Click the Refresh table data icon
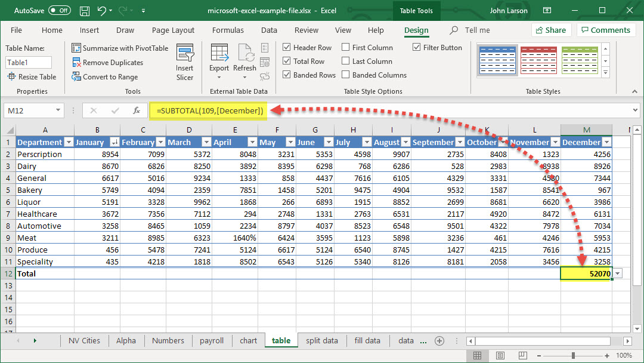Viewport: 644px width, 363px height. tap(244, 57)
